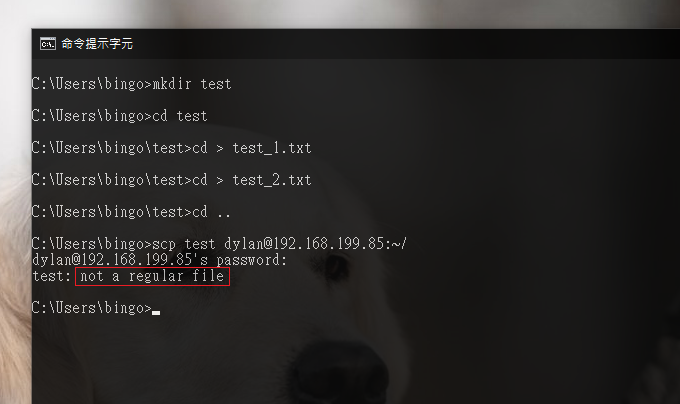Select the test_1.txt filename
Viewport: 680px width, 404px height.
coord(272,148)
